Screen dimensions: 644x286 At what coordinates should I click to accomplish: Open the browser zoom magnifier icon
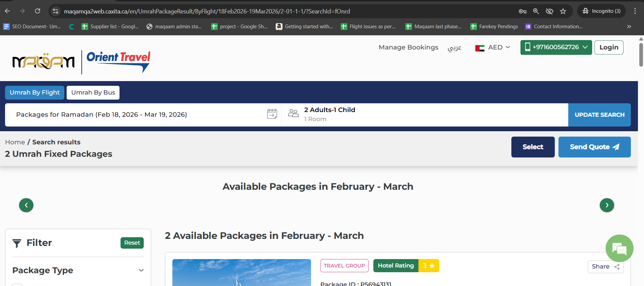coord(536,11)
